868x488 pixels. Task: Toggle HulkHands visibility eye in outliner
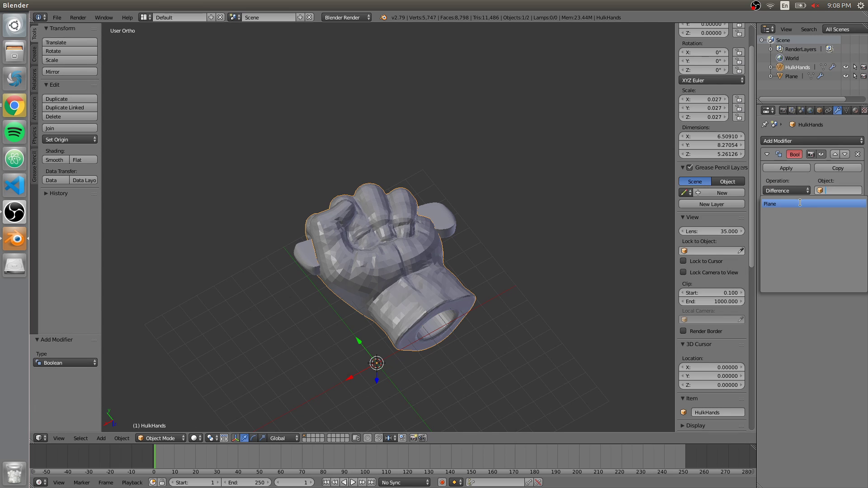click(x=845, y=67)
